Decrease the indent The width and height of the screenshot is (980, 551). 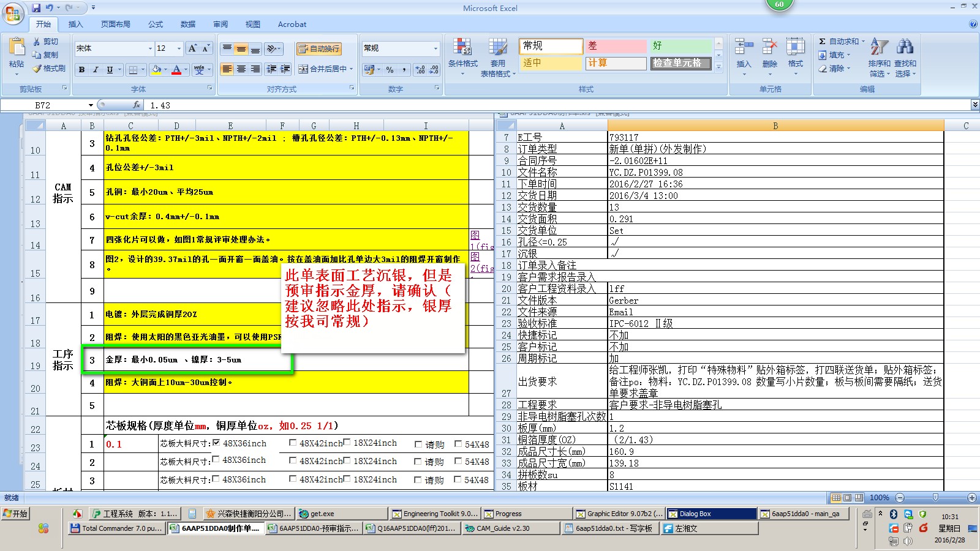click(271, 69)
